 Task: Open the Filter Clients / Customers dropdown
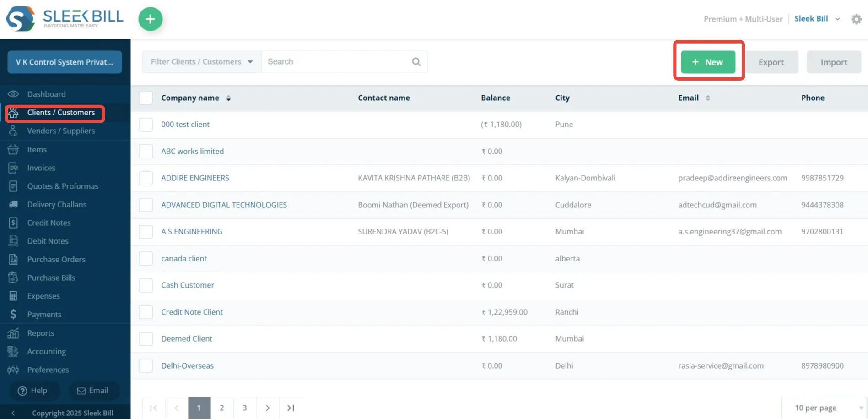click(202, 62)
